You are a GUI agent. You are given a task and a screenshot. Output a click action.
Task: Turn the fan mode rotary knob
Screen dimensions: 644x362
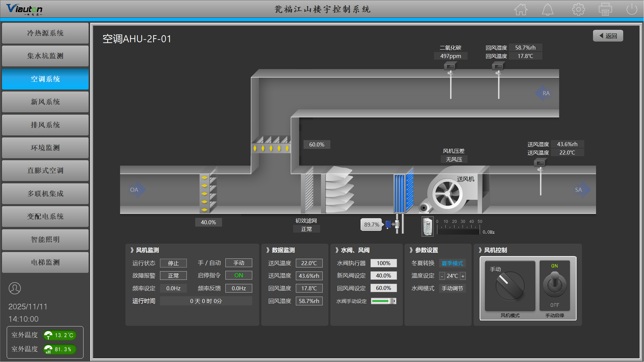pos(510,286)
